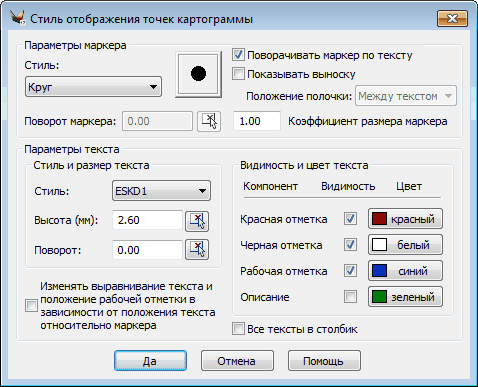Image resolution: width=478 pixels, height=387 pixels.
Task: Change the красный color for Красная отметка
Action: 405,219
